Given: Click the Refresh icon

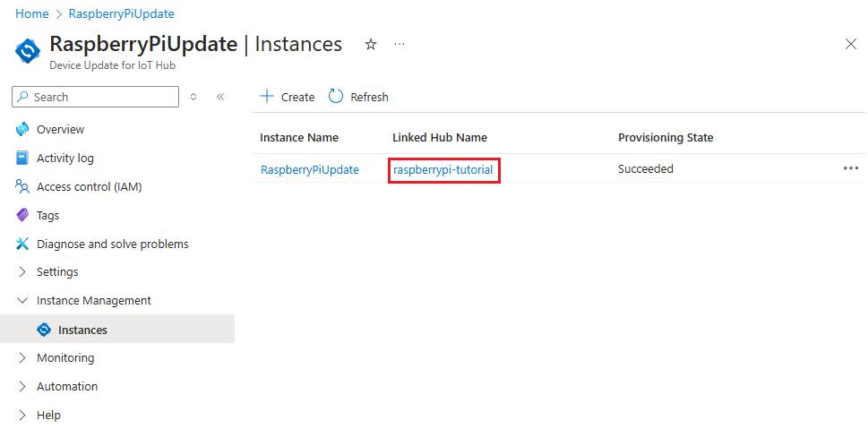Looking at the screenshot, I should [337, 97].
